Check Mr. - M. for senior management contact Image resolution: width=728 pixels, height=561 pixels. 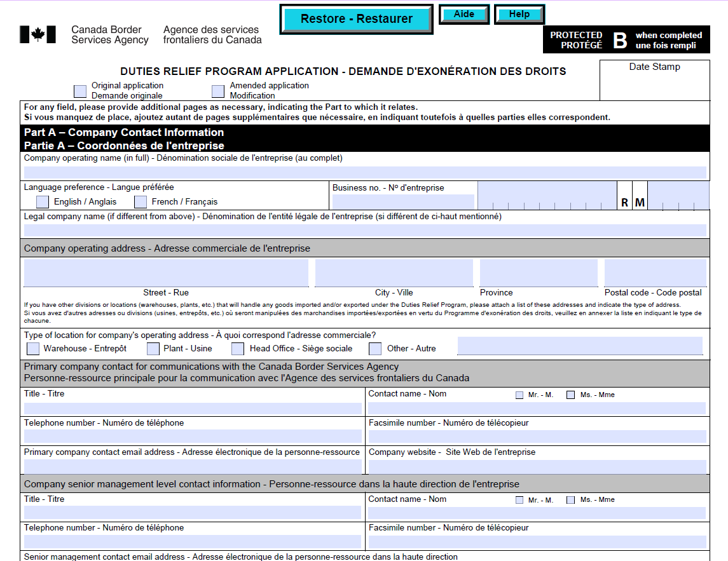tap(519, 500)
